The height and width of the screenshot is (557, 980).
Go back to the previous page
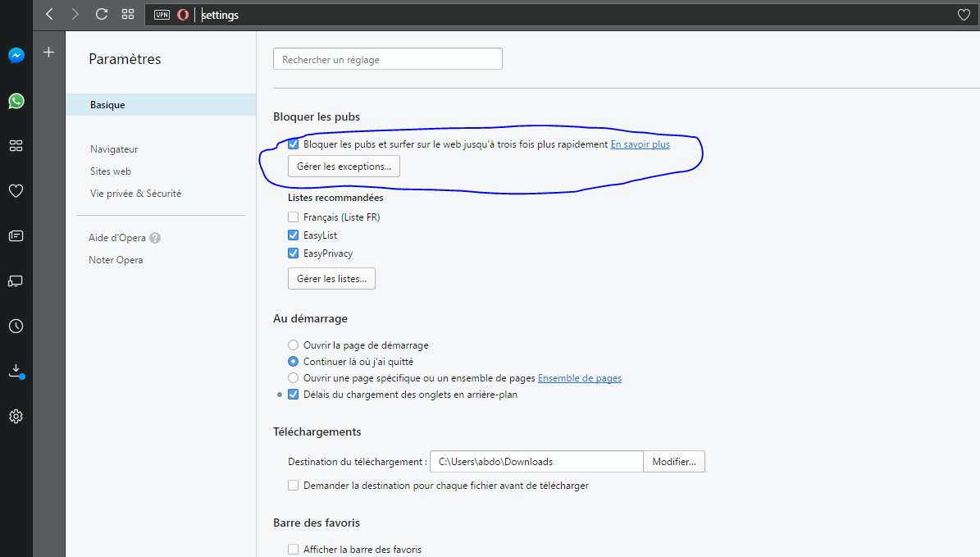[49, 15]
